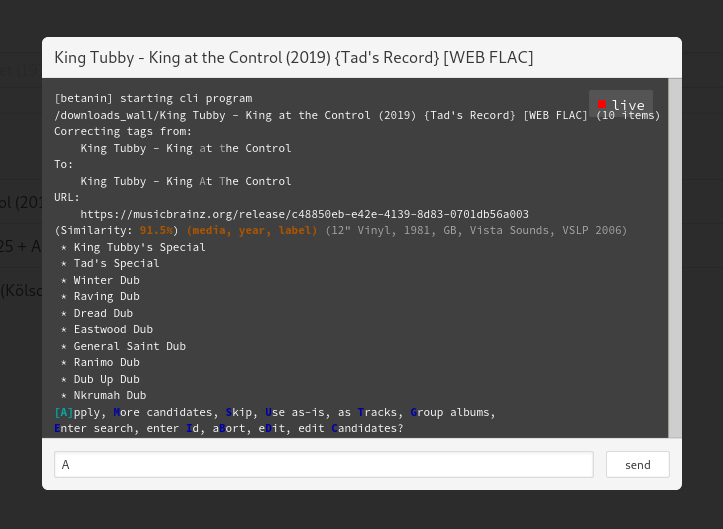Image resolution: width=723 pixels, height=529 pixels.
Task: Focus the command input field containing A
Action: pyautogui.click(x=324, y=464)
